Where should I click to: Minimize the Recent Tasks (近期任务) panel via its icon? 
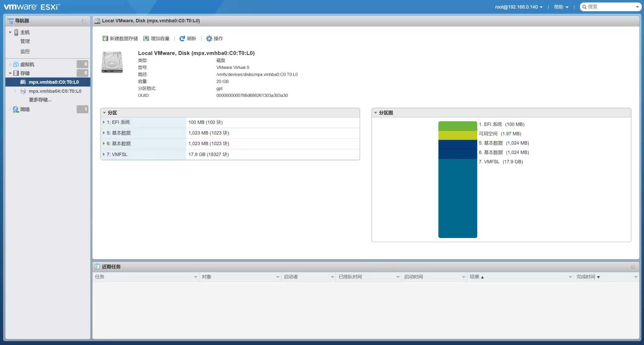pos(633,267)
